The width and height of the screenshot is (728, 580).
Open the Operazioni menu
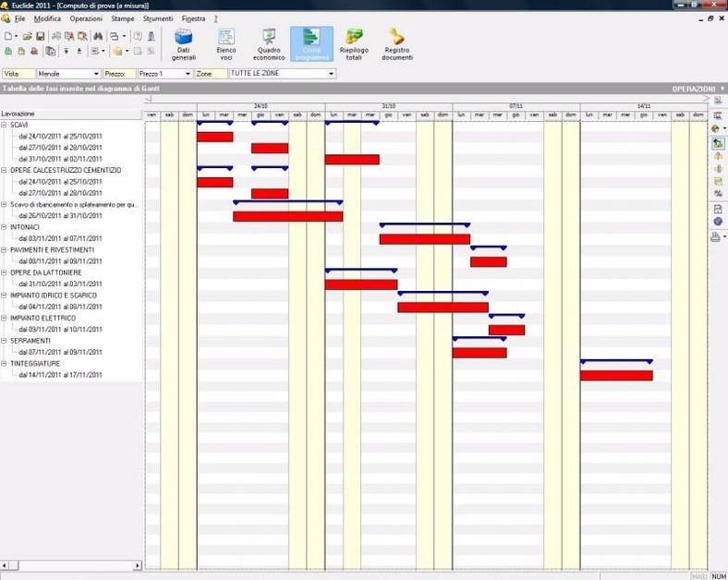pyautogui.click(x=86, y=18)
